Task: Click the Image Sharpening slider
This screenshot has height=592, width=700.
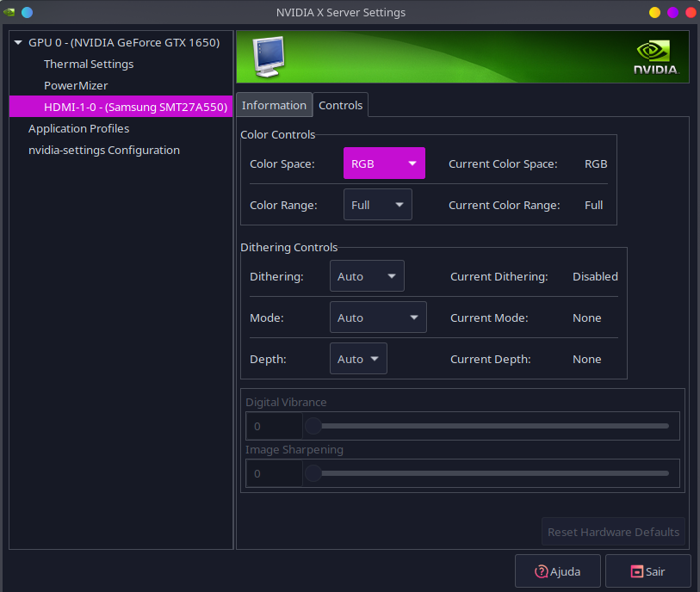Action: pyautogui.click(x=487, y=473)
